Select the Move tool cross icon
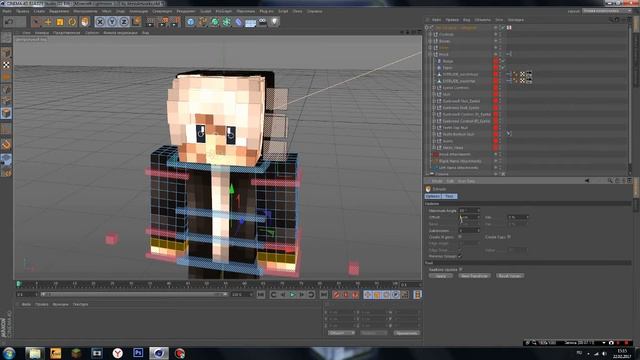Viewport: 640px width, 360px height. (x=48, y=22)
